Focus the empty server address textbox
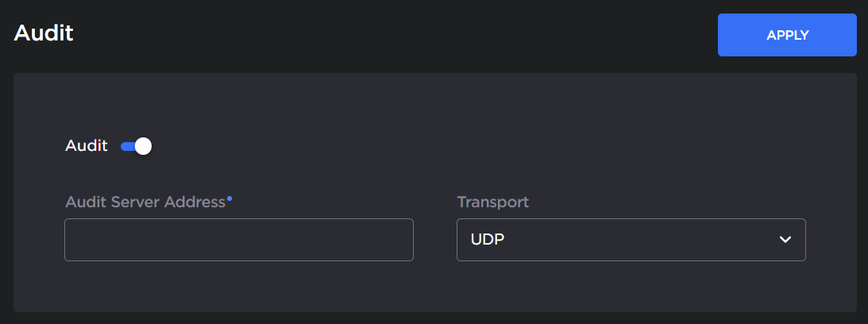 [238, 240]
